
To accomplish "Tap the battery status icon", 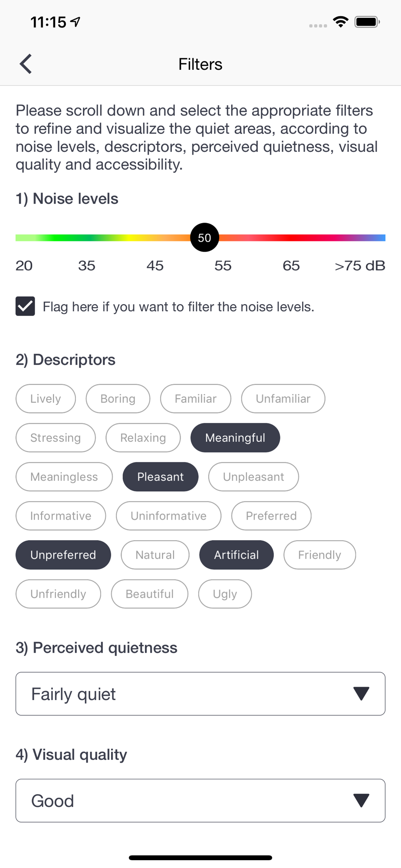I will coord(367,22).
